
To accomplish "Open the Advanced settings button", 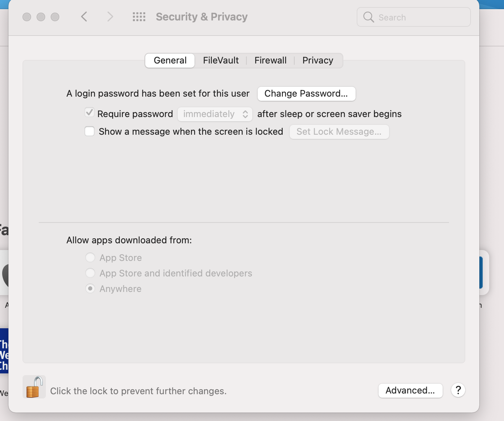I will click(x=410, y=391).
